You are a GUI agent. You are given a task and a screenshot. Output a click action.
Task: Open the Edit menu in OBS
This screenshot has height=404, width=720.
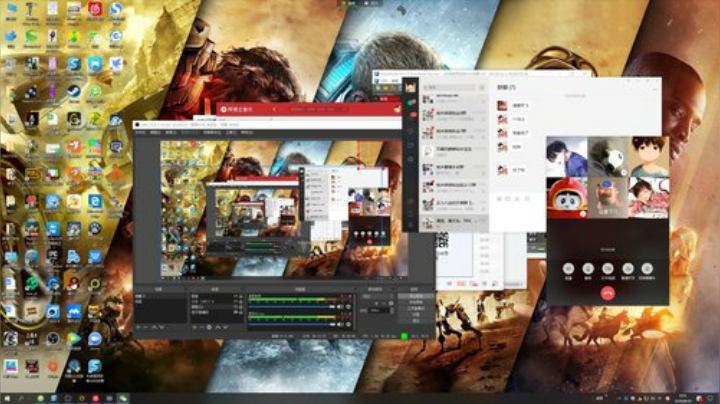tap(156, 133)
